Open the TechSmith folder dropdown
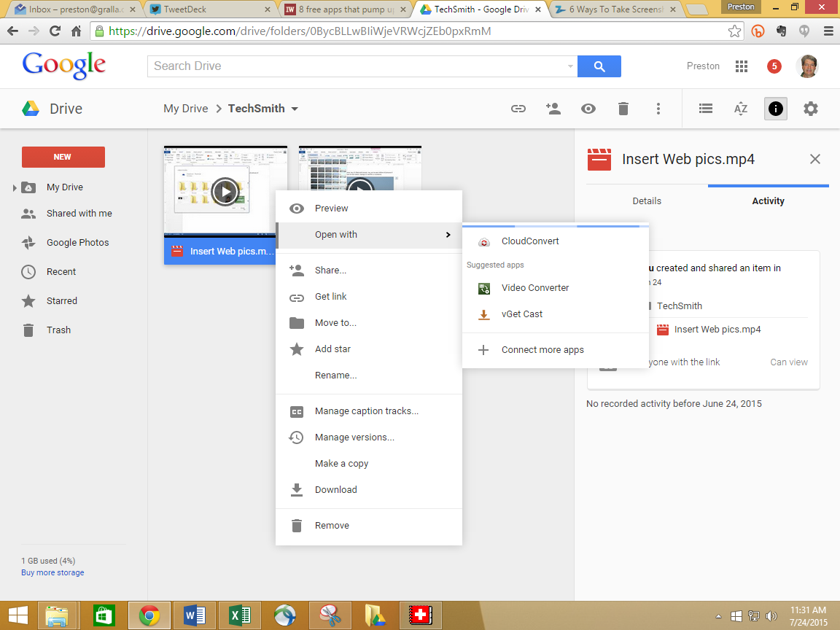Screen dimensions: 840x630 [294, 109]
